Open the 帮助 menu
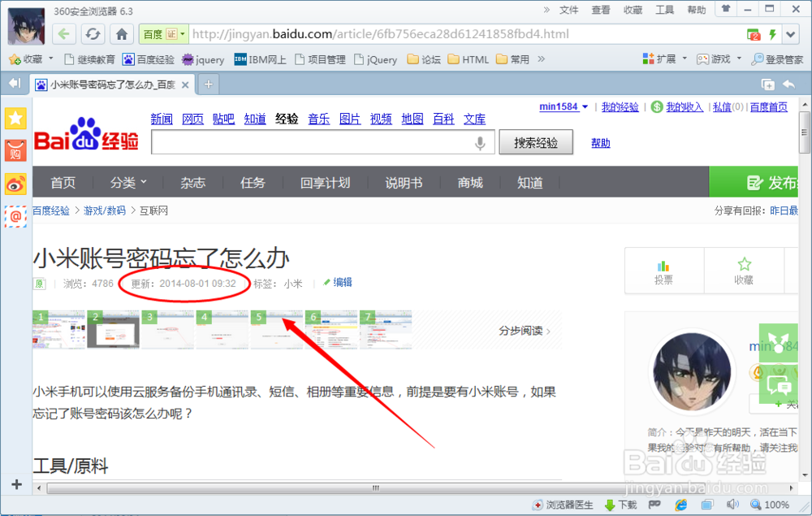The height and width of the screenshot is (516, 812). [x=697, y=10]
